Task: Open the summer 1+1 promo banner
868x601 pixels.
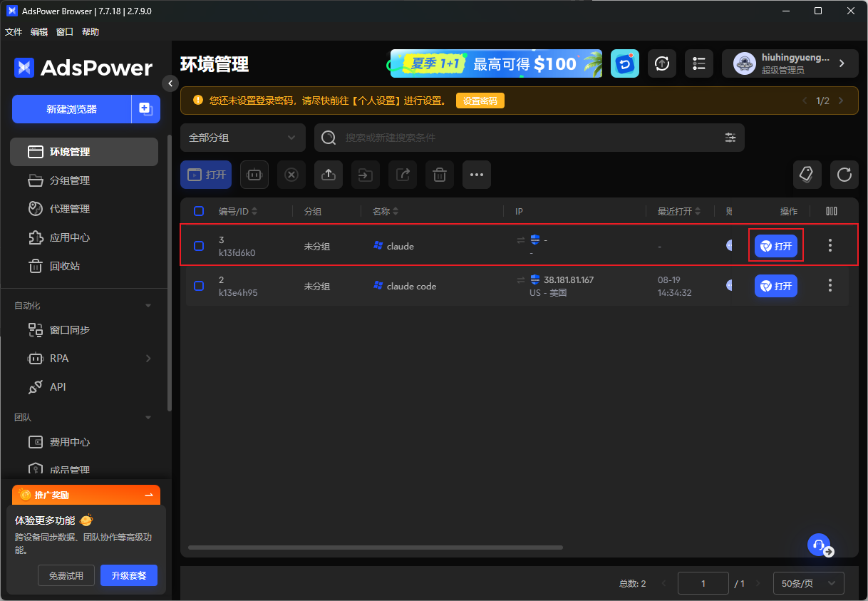Action: click(x=496, y=63)
